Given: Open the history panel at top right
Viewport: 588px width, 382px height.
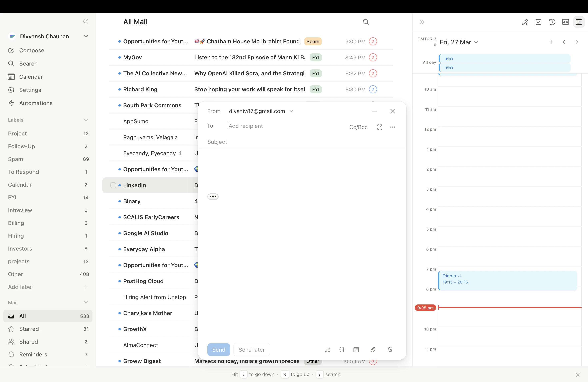Looking at the screenshot, I should (552, 22).
